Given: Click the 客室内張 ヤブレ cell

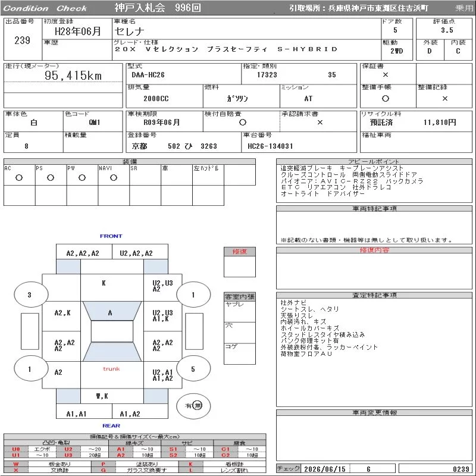Looking at the screenshot, I should click(x=240, y=311).
